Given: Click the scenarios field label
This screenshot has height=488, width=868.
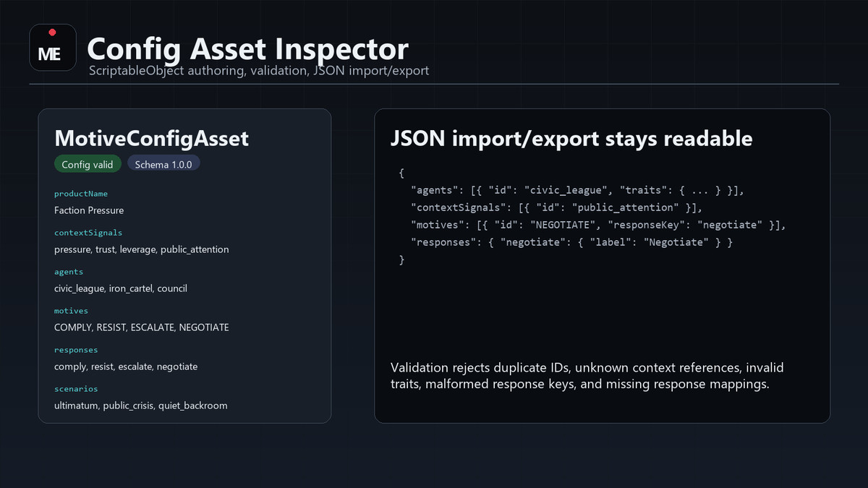Looking at the screenshot, I should coord(76,389).
